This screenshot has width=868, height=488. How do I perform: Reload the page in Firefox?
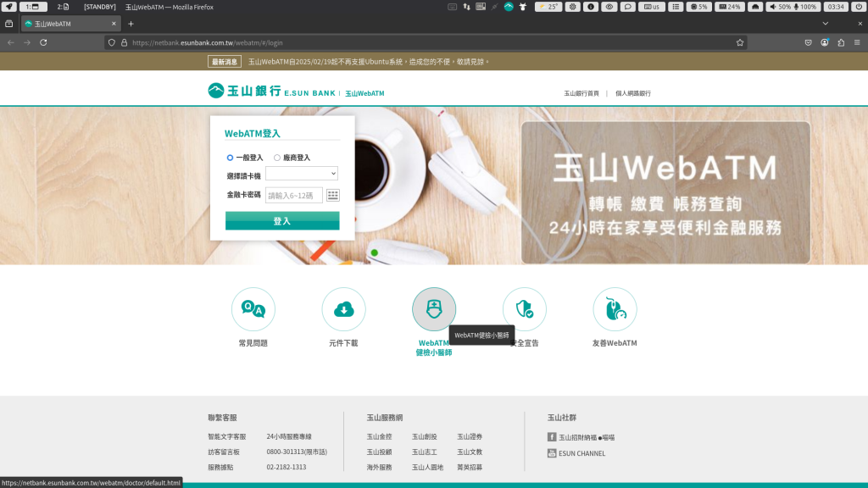pos(43,42)
